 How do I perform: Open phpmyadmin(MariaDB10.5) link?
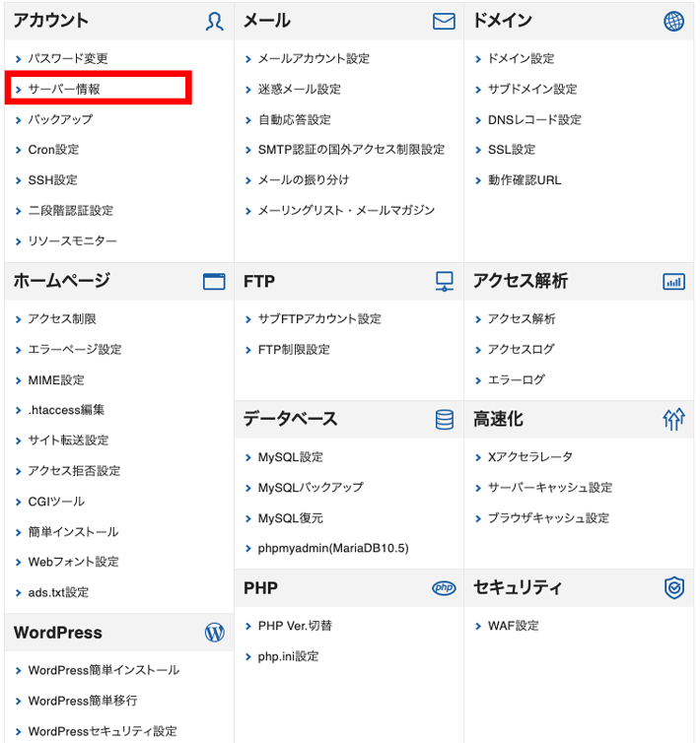[333, 548]
